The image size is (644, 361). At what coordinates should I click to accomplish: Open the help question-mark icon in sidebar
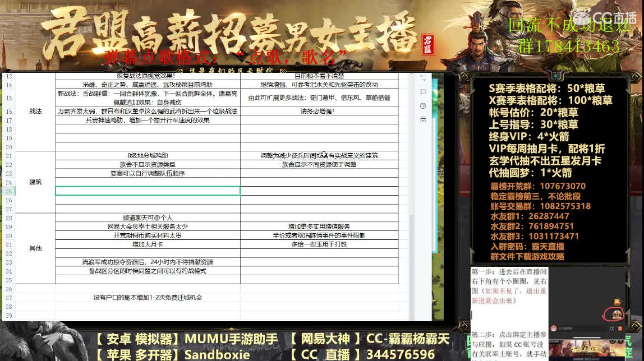pyautogui.click(x=423, y=106)
